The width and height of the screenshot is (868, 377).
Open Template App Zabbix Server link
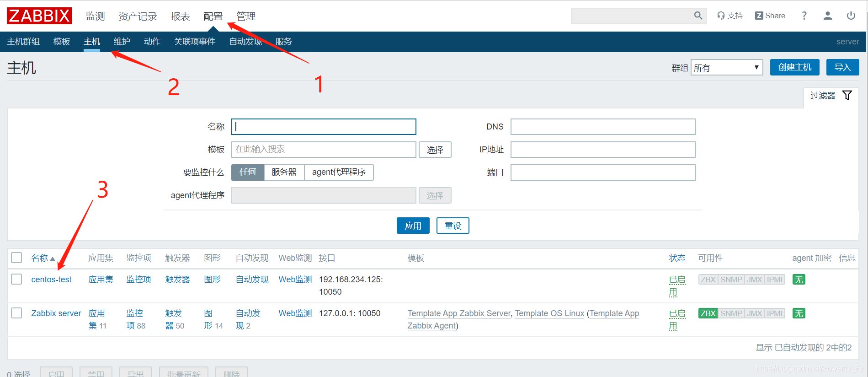459,313
